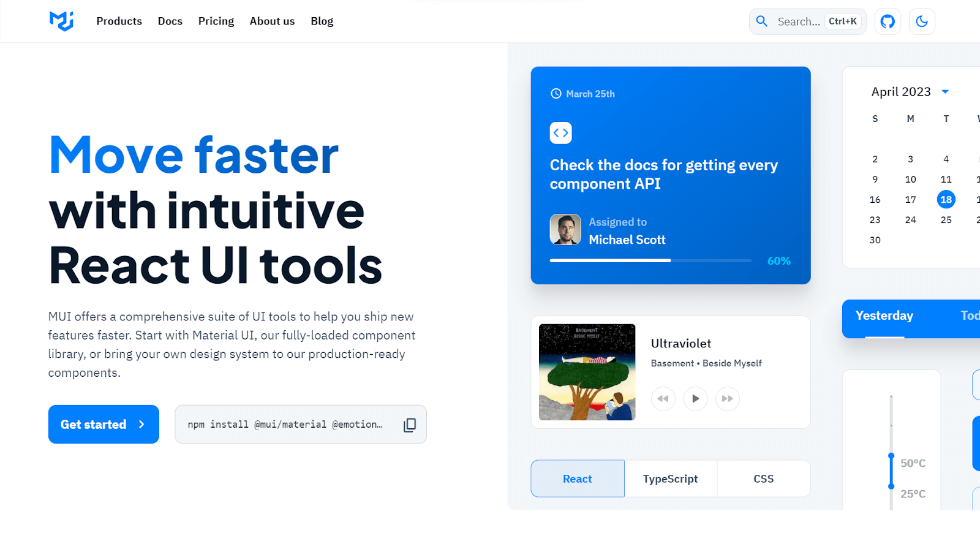Open the Products menu
The width and height of the screenshot is (980, 560).
(119, 21)
